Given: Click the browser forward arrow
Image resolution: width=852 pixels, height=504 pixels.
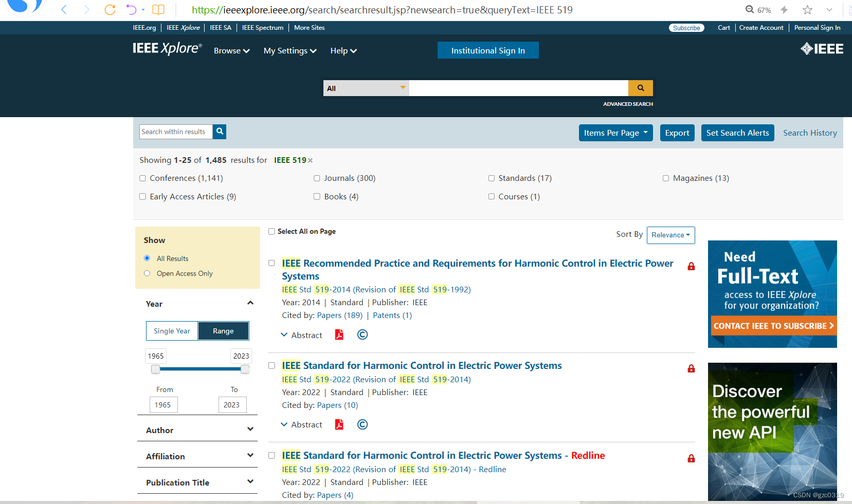Looking at the screenshot, I should tap(86, 10).
